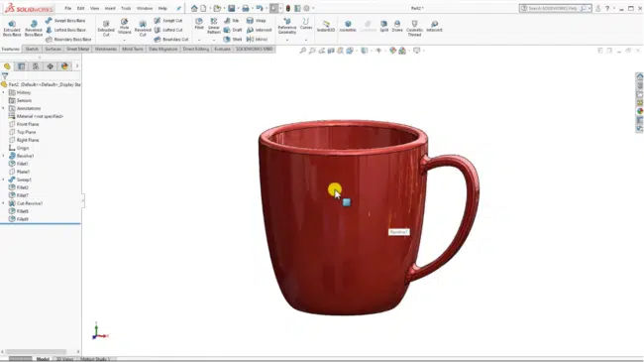Image resolution: width=644 pixels, height=362 pixels.
Task: Click the Zoom to Fit magnifier icon
Action: point(303,51)
